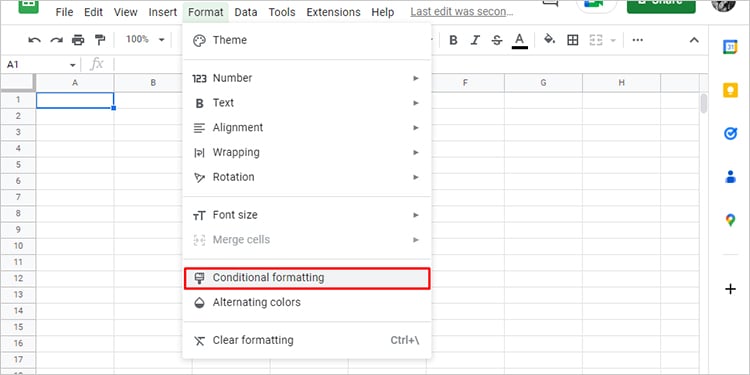Toggle bold formatting
Screen dimensions: 750x375
[453, 40]
